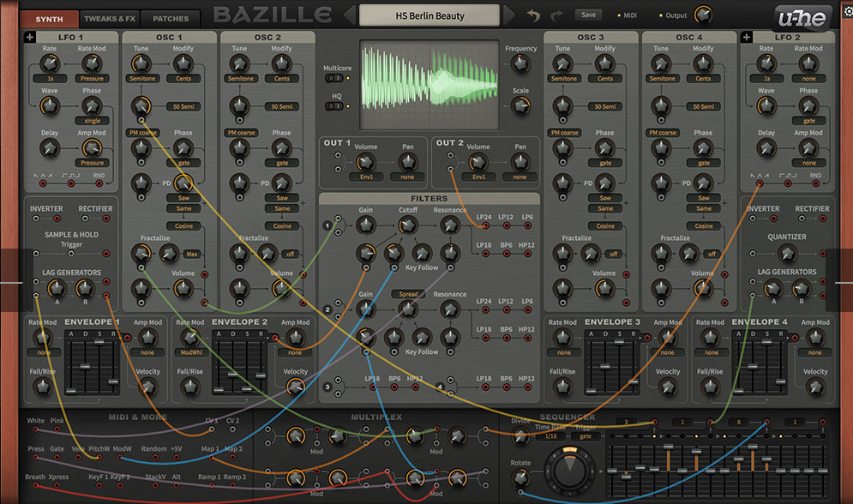Screen dimensions: 853x504
Task: Open the PATCHES tab
Action: pyautogui.click(x=171, y=19)
